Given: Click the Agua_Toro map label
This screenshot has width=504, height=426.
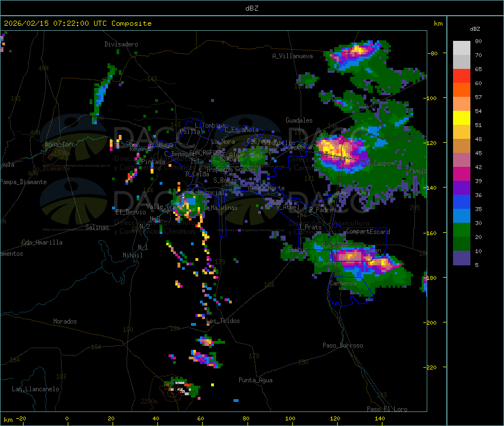Looking at the screenshot, I should coord(60,144).
